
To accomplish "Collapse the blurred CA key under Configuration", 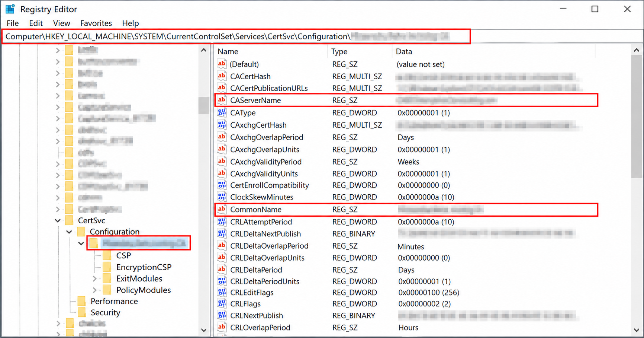I will (x=81, y=243).
